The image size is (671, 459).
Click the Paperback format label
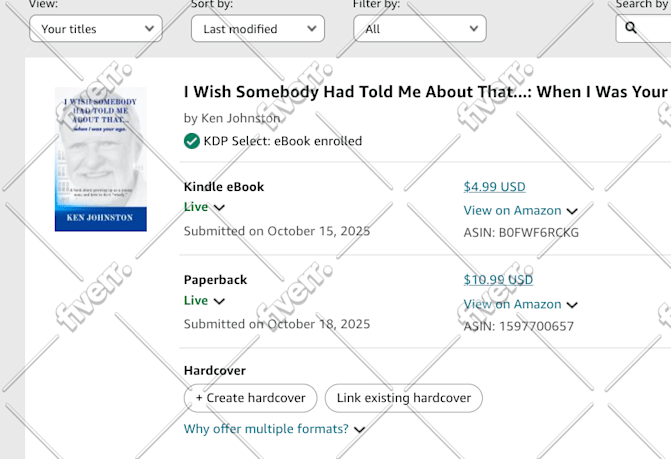215,280
